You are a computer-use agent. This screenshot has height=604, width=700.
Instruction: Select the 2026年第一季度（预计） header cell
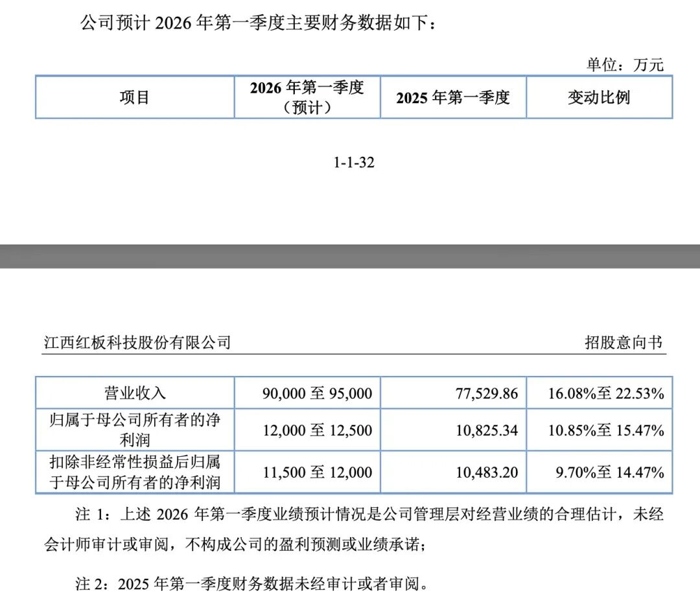tap(307, 97)
